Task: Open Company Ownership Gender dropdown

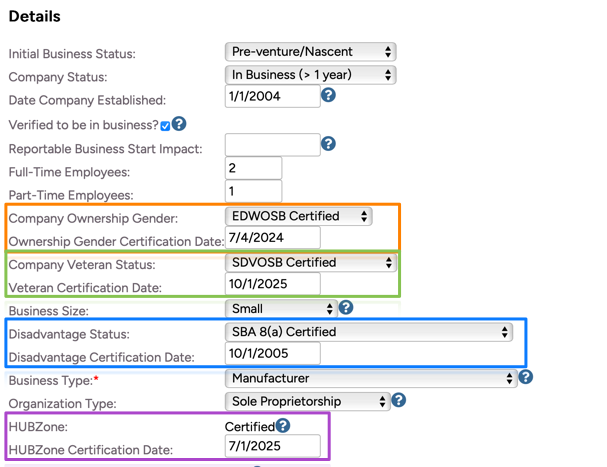Action: coord(298,216)
